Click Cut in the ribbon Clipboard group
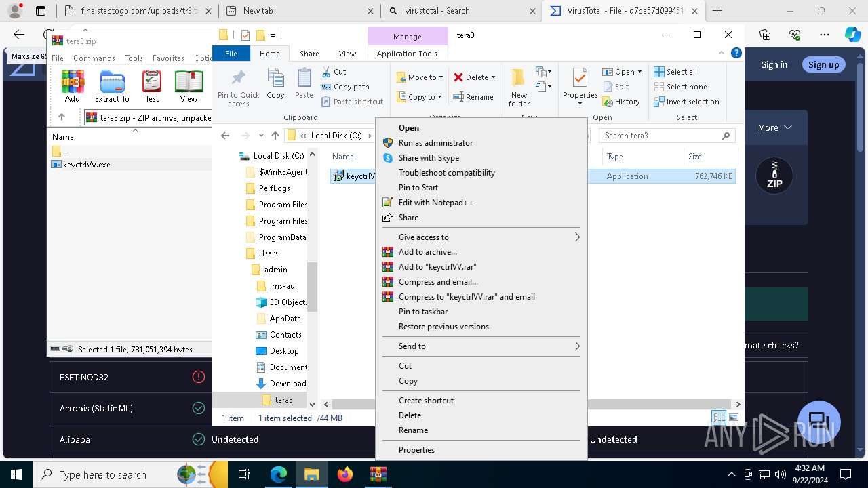The width and height of the screenshot is (868, 488). [334, 72]
